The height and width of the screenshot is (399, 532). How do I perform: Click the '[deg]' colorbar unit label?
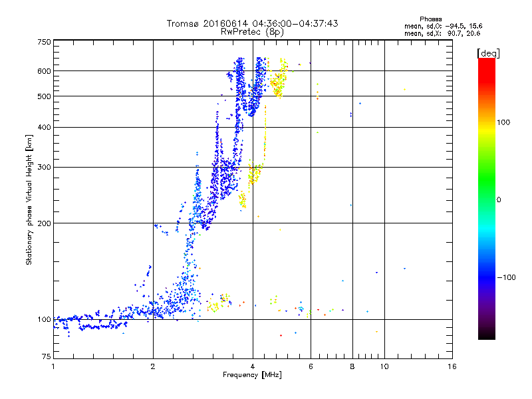click(488, 53)
